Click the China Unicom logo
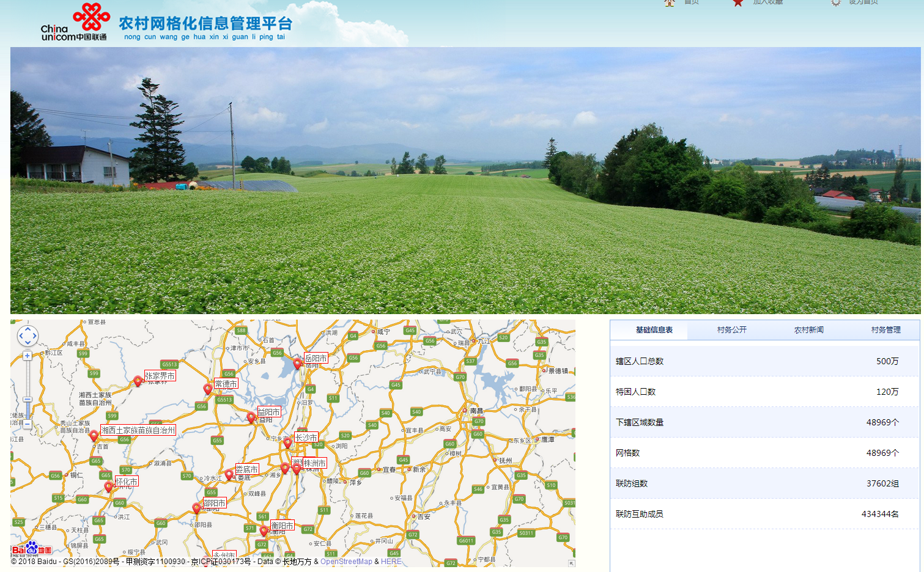924x572 pixels. tap(75, 22)
